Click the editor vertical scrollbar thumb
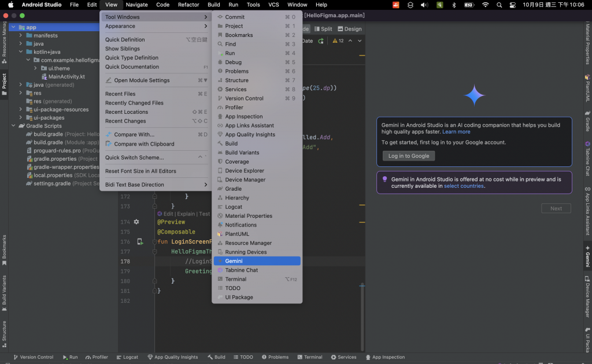The height and width of the screenshot is (364, 592). tap(362, 317)
